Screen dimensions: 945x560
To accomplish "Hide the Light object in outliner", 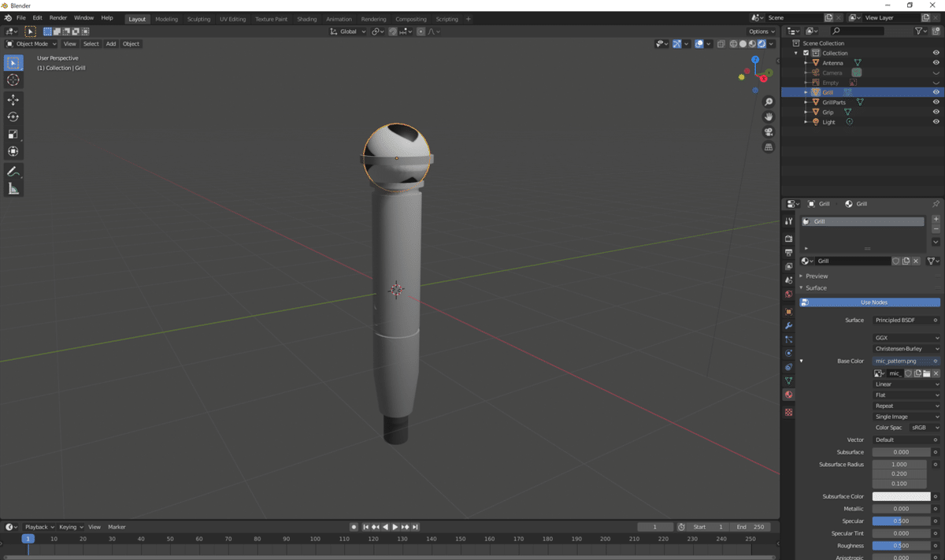I will pyautogui.click(x=936, y=122).
